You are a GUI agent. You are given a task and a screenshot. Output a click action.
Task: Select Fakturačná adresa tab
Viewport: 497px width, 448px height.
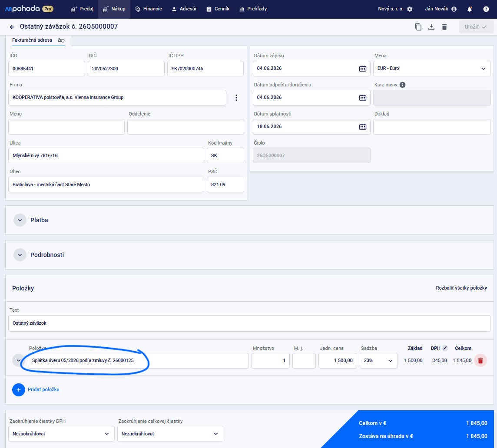[38, 40]
